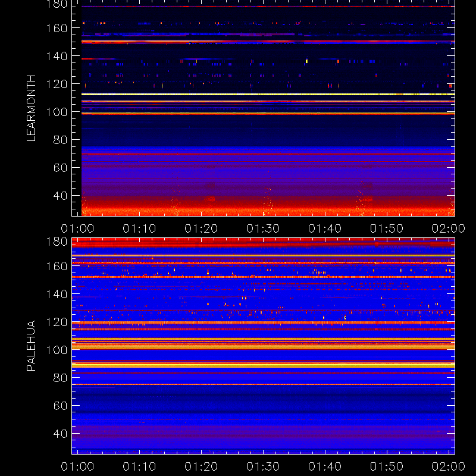Click the 01:10 time label under LEARMONTH plot
476x476 pixels.
139,228
